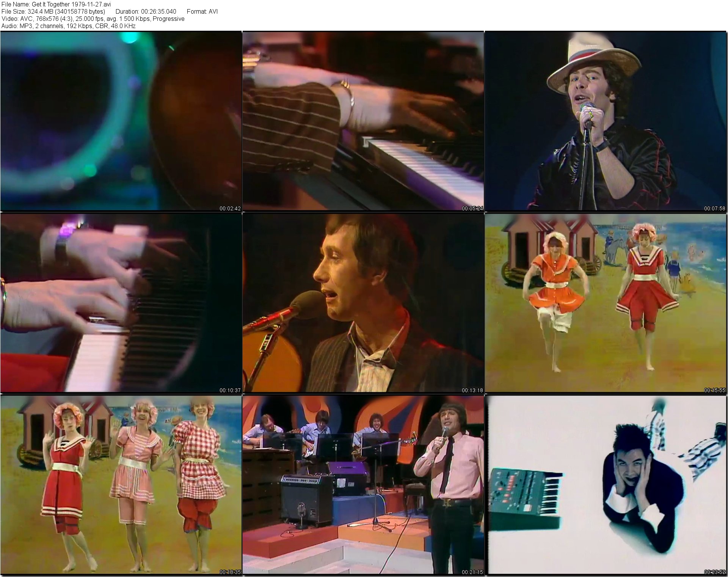Screen dimensions: 728x577
Task: Click the Video codec information line
Action: point(93,19)
